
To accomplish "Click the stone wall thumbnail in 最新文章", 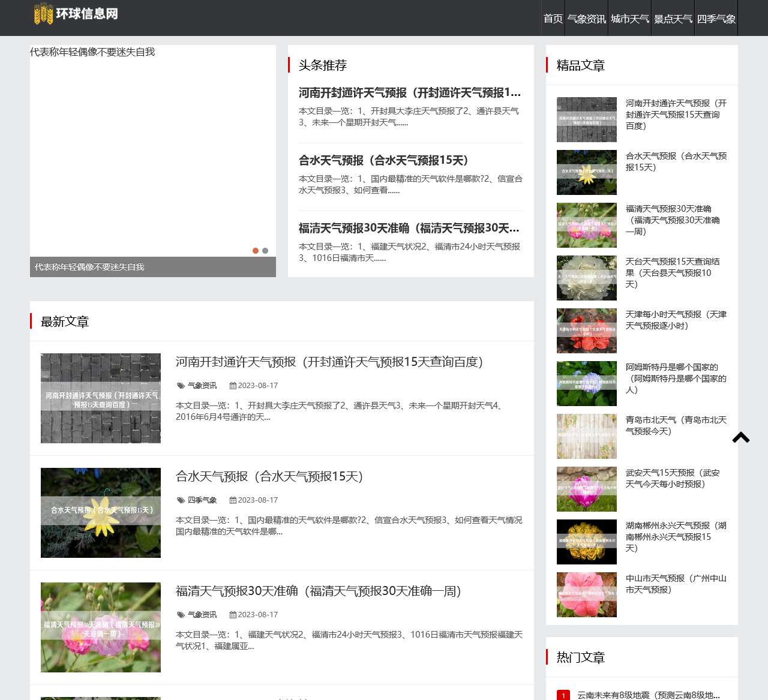I will pyautogui.click(x=101, y=398).
